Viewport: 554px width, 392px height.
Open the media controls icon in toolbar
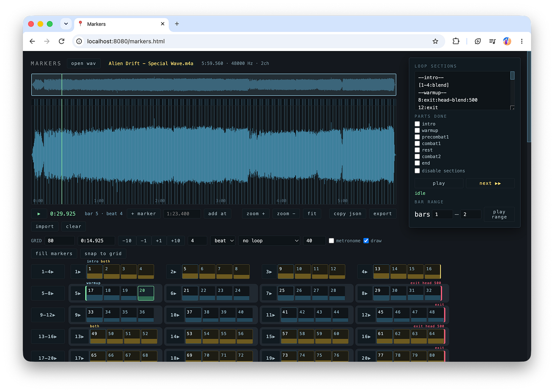492,41
